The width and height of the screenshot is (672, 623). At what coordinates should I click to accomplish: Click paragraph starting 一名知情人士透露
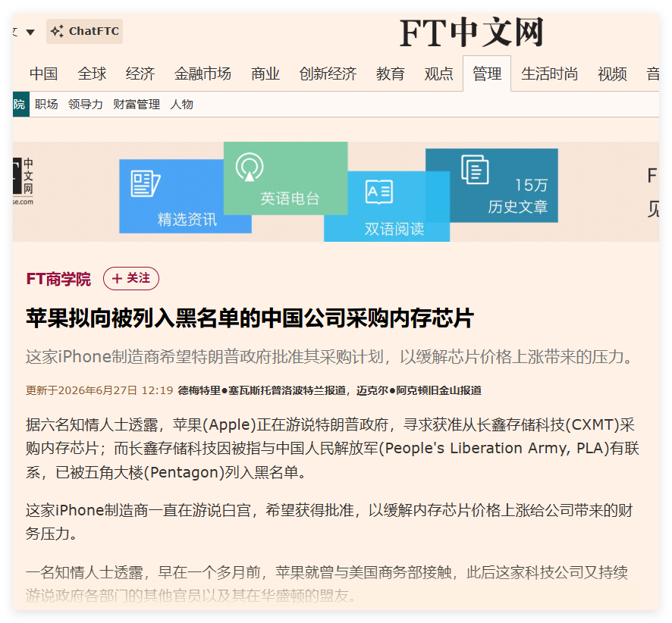[x=327, y=584]
